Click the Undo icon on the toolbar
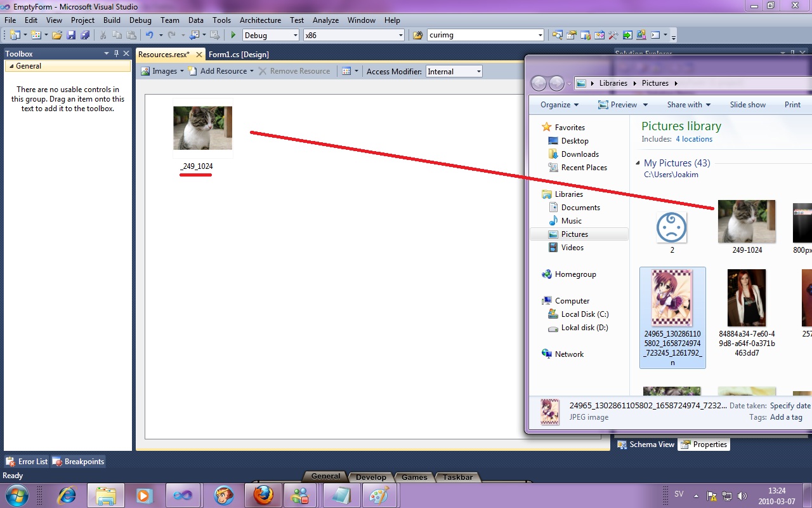The image size is (812, 508). click(150, 35)
